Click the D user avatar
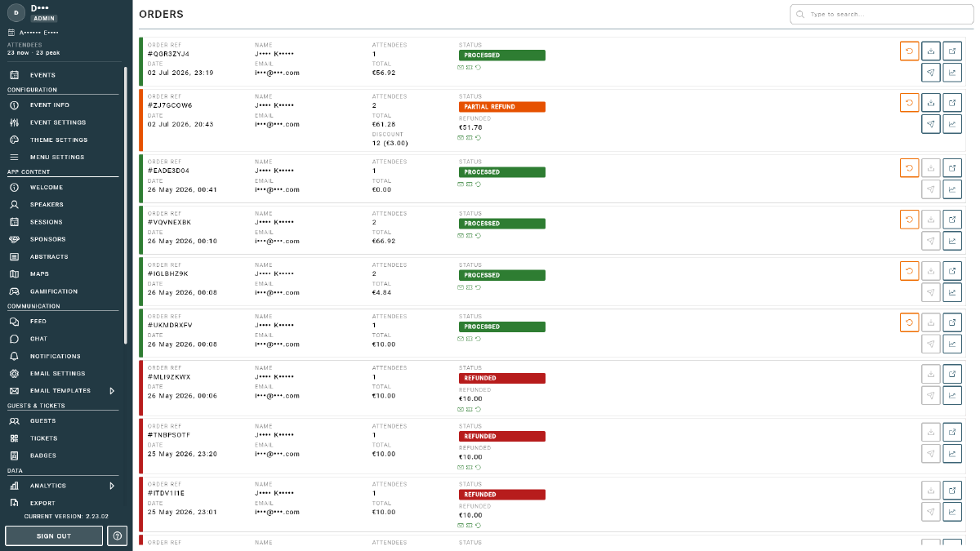Viewport: 980px width, 551px height. (16, 12)
